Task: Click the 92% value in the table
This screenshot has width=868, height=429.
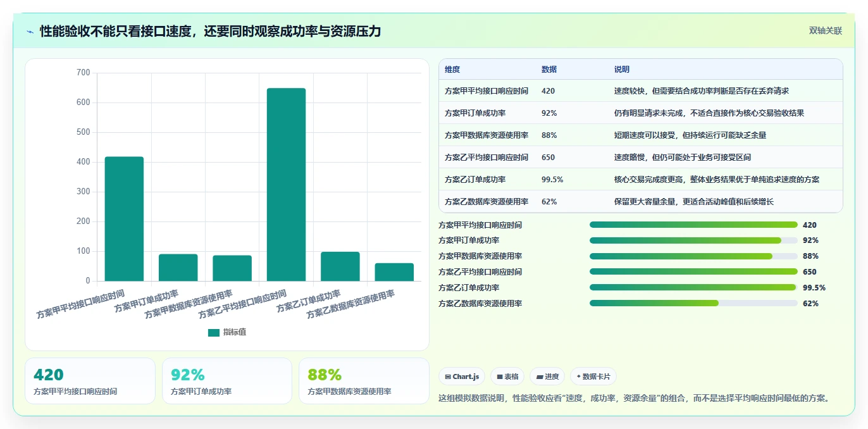Action: 549,113
